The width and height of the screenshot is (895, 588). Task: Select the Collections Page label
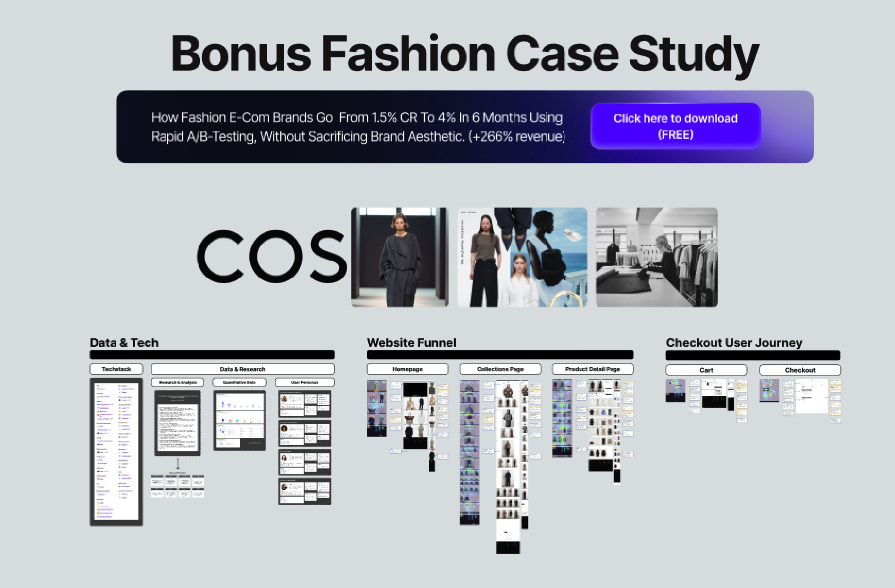500,369
